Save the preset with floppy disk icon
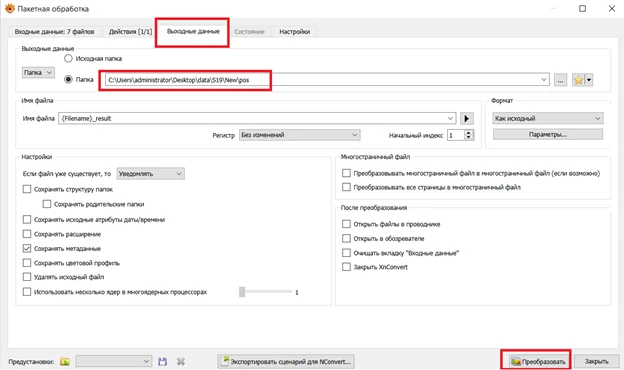The height and width of the screenshot is (370, 624). pos(162,361)
